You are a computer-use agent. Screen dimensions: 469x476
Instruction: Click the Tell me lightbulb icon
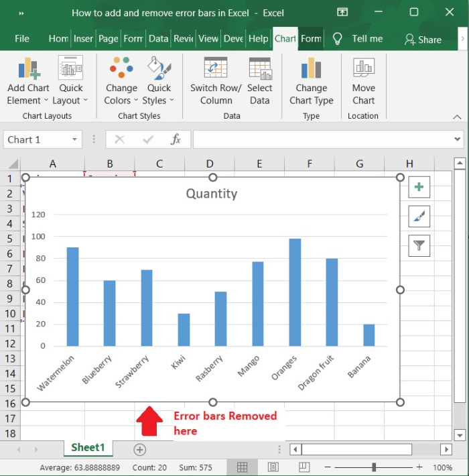click(x=337, y=39)
